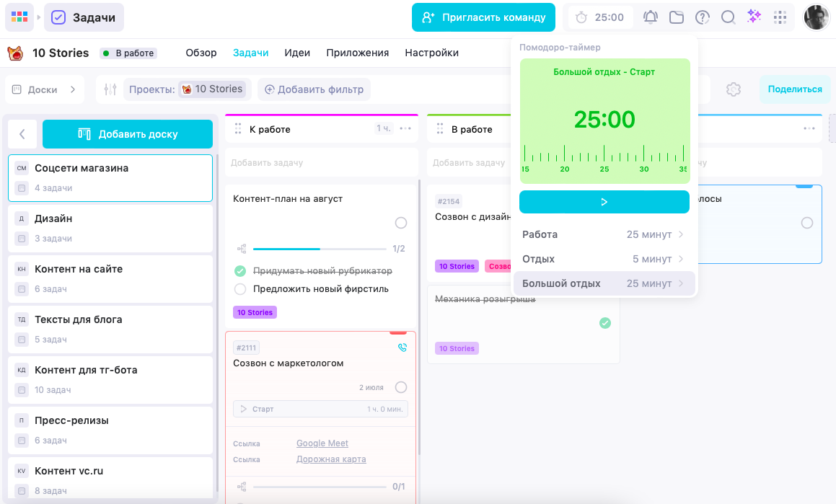Check subtask 'Предложить новый фирстиль'
Viewport: 836px width, 504px height.
point(241,289)
